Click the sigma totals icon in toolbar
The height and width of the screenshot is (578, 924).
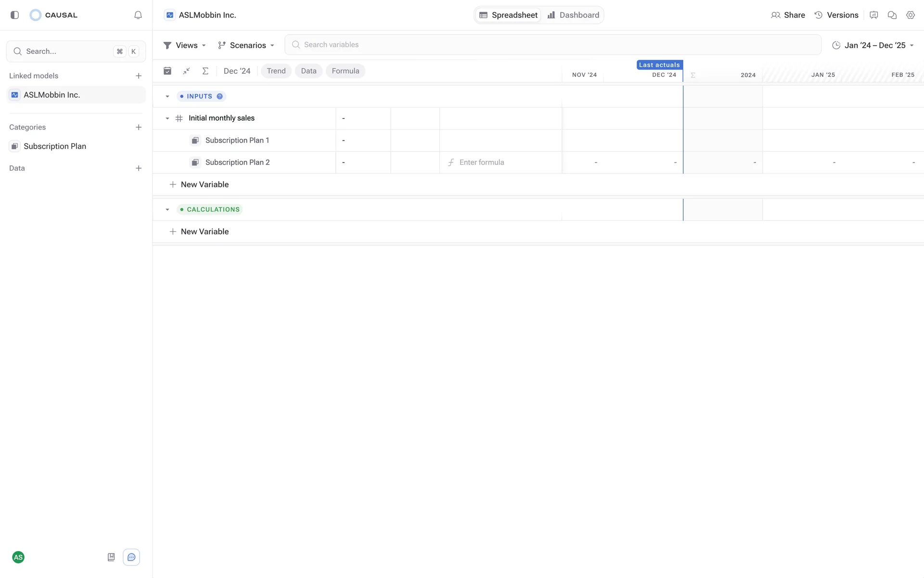tap(205, 71)
